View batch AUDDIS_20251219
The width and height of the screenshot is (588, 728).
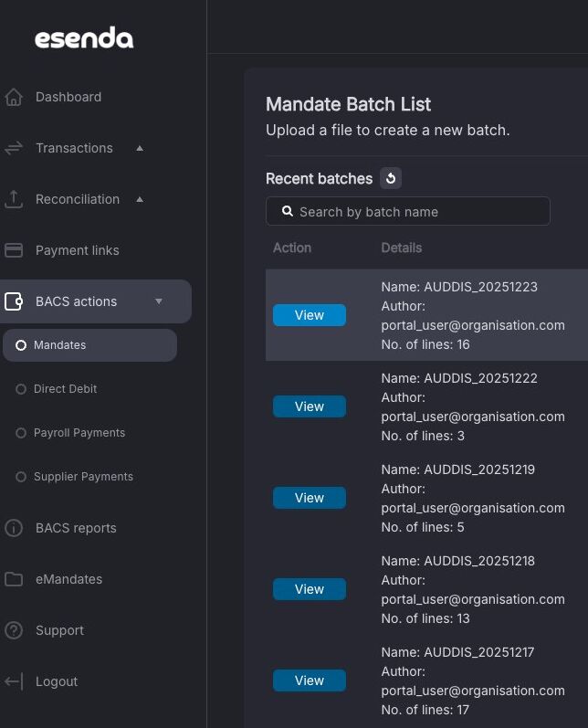pos(310,498)
